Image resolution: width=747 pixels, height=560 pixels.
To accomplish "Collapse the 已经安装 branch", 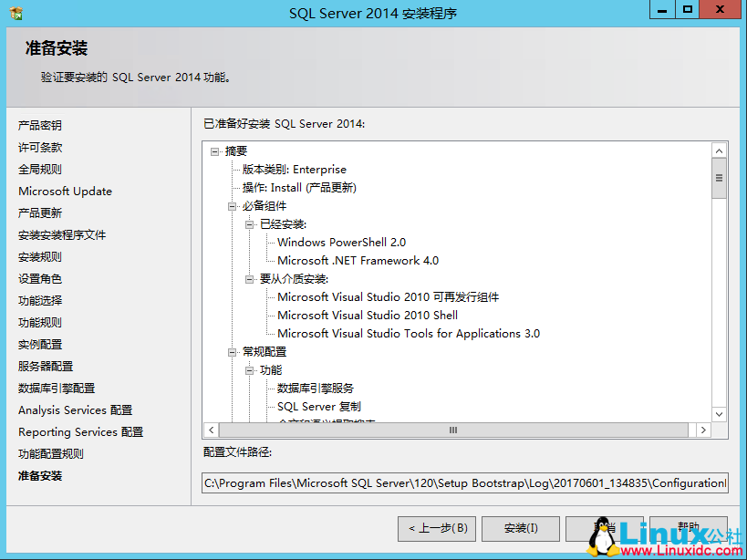I will pyautogui.click(x=251, y=226).
